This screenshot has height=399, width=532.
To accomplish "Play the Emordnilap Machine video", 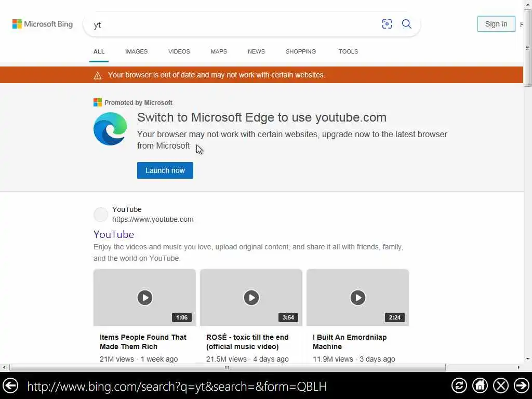I will point(358,298).
